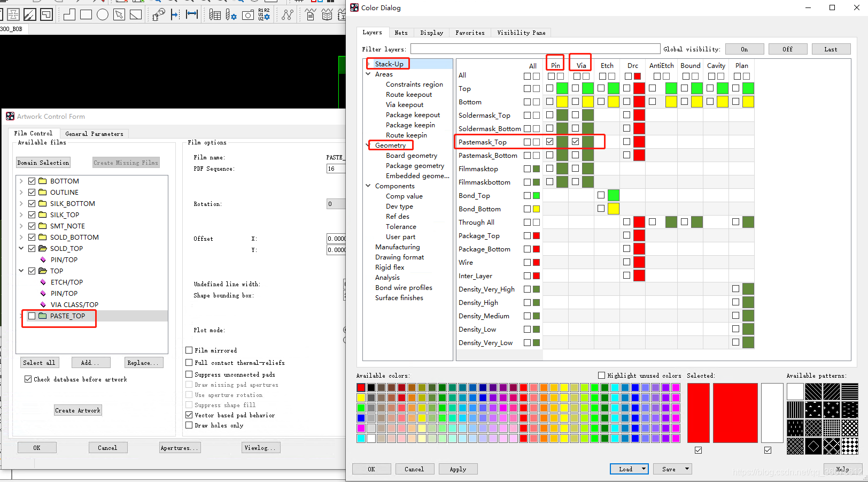
Task: Enable Highlight unused colors checkbox
Action: tap(601, 376)
